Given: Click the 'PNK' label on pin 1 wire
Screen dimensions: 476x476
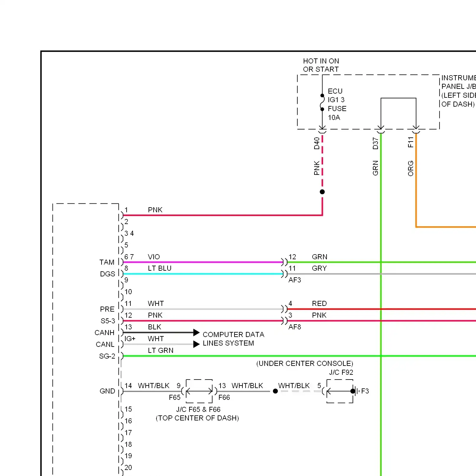Looking at the screenshot, I should (x=155, y=210).
